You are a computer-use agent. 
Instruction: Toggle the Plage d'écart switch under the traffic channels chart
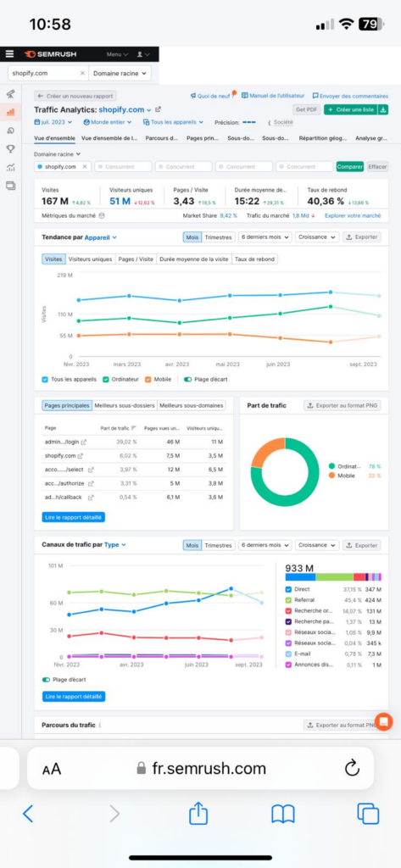point(47,679)
